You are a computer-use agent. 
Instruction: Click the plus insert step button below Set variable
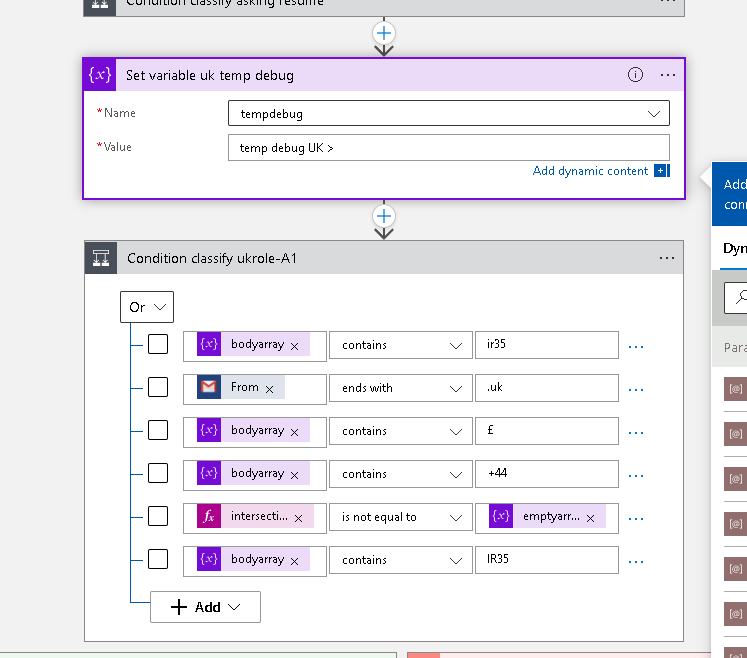click(x=384, y=216)
